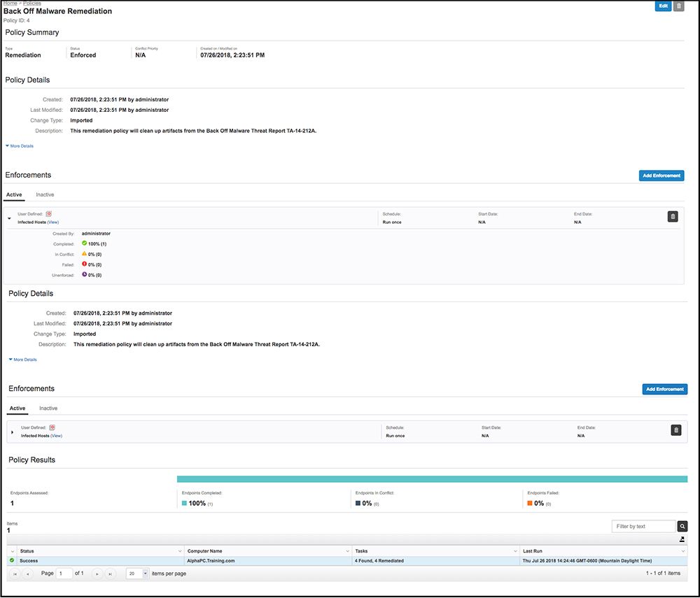Click the purple Unenforced clock icon

(x=85, y=274)
